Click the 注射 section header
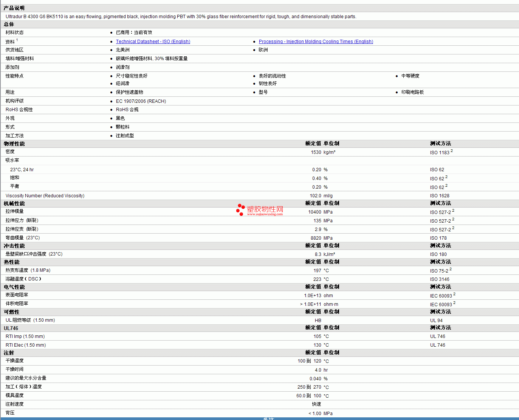Screen dimensions: 519x420 click(9, 353)
